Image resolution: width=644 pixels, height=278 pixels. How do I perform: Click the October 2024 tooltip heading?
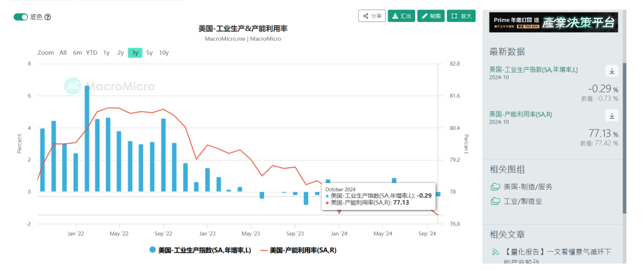(x=340, y=189)
